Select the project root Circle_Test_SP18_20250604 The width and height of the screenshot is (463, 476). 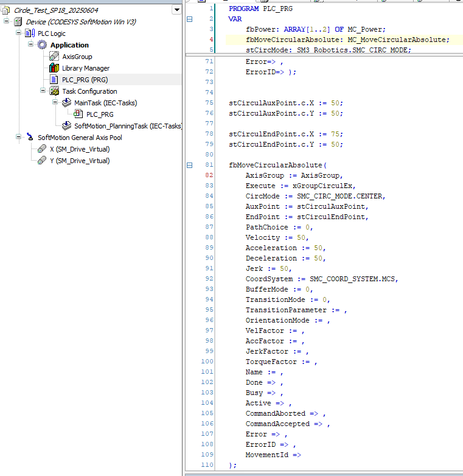(x=56, y=10)
